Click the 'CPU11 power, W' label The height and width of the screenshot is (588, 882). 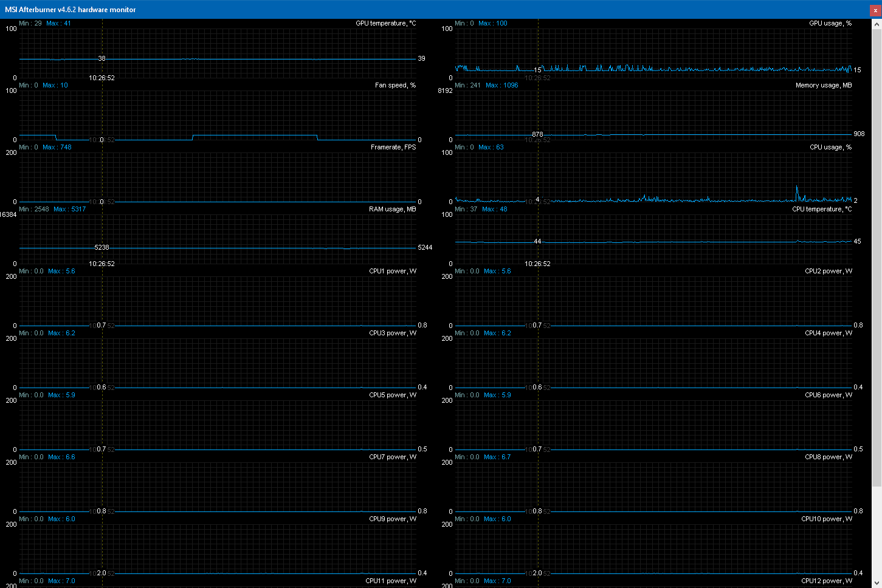pyautogui.click(x=391, y=581)
